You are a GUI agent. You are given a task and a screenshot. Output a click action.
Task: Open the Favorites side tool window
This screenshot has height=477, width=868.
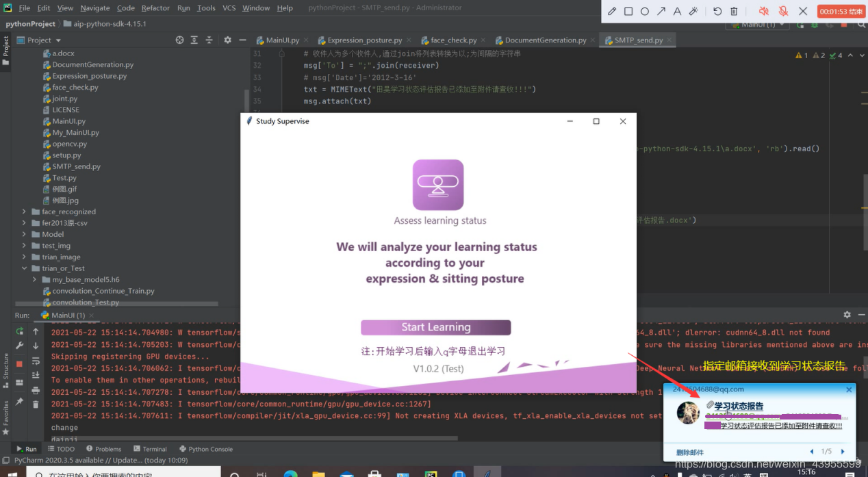(x=5, y=417)
